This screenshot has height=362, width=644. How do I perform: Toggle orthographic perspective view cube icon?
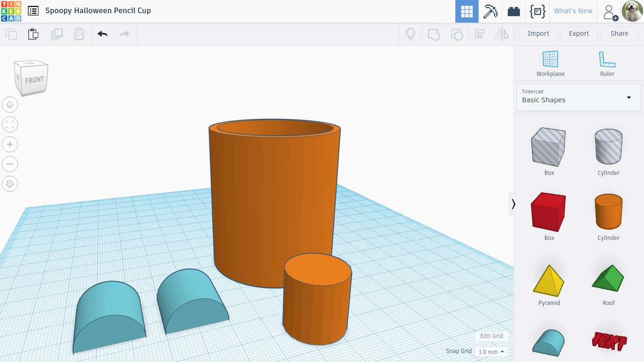[10, 184]
